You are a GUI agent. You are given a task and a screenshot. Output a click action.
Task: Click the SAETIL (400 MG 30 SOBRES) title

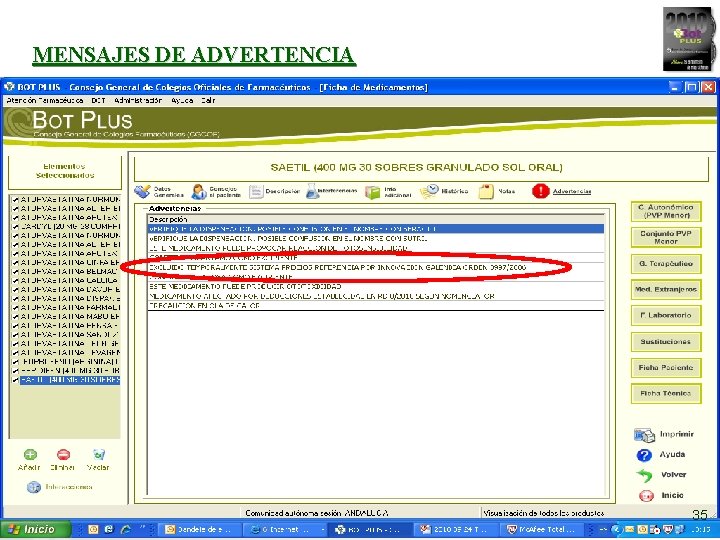[x=416, y=168]
